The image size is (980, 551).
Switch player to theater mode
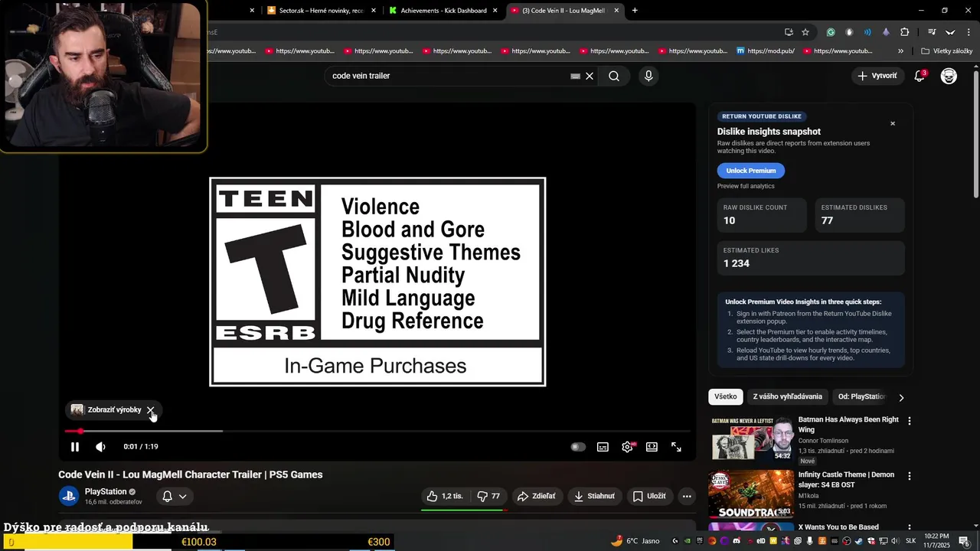click(x=652, y=447)
